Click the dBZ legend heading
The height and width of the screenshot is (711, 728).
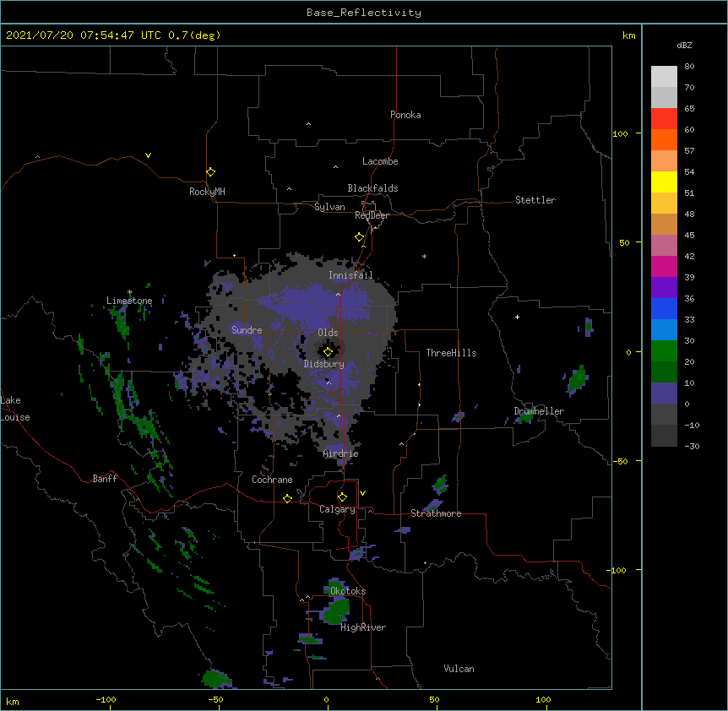(684, 45)
